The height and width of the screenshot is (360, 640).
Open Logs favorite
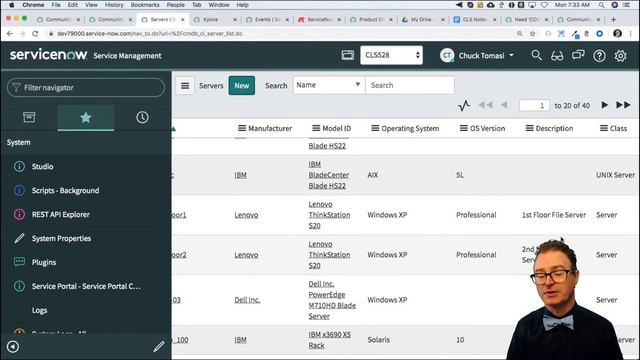click(x=39, y=310)
